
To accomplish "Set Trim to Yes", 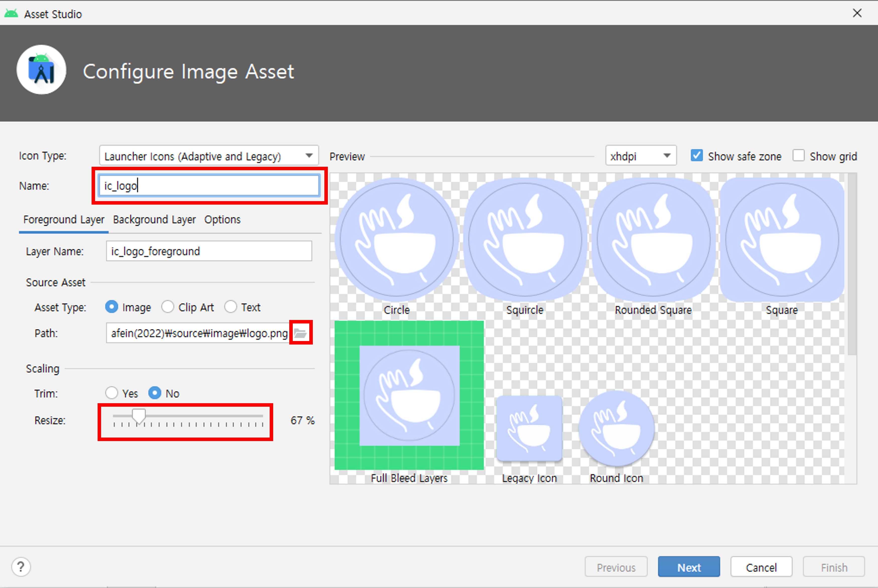I will (112, 393).
